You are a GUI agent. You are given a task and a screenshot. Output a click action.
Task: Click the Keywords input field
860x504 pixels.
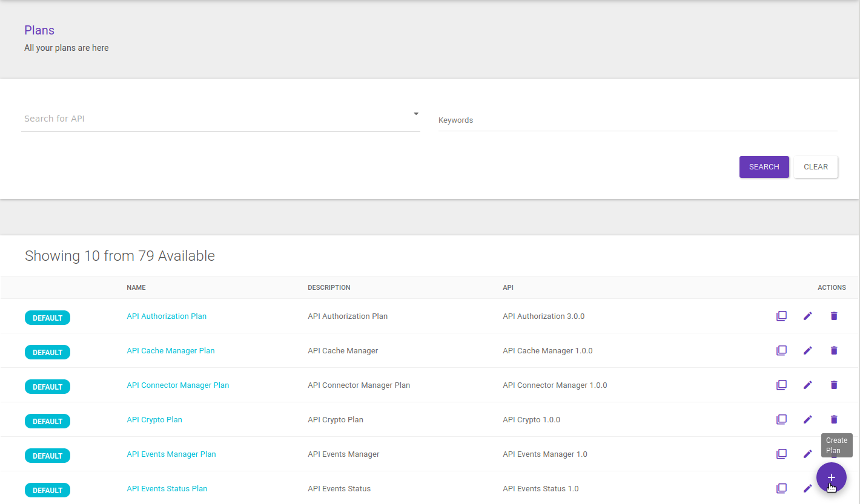(x=637, y=120)
